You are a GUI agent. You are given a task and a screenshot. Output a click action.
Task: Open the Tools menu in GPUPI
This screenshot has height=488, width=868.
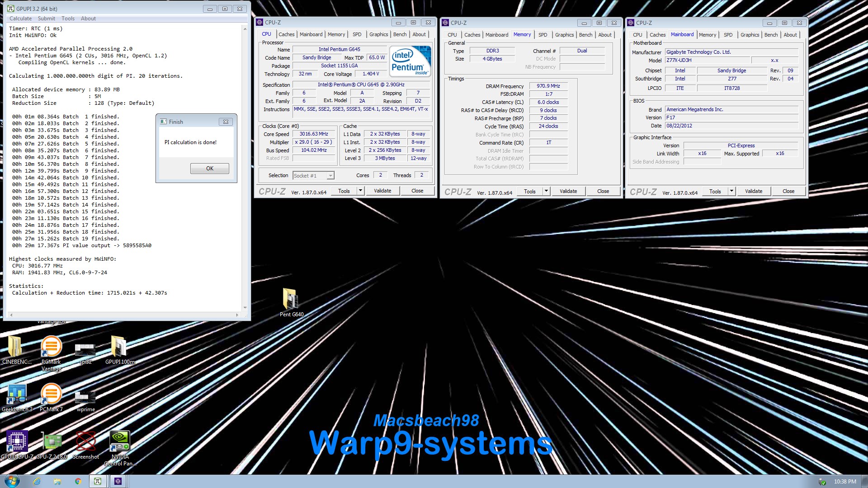click(68, 19)
